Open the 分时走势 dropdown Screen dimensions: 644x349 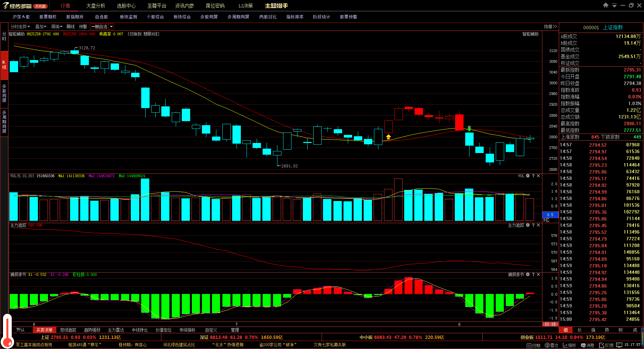(20, 27)
